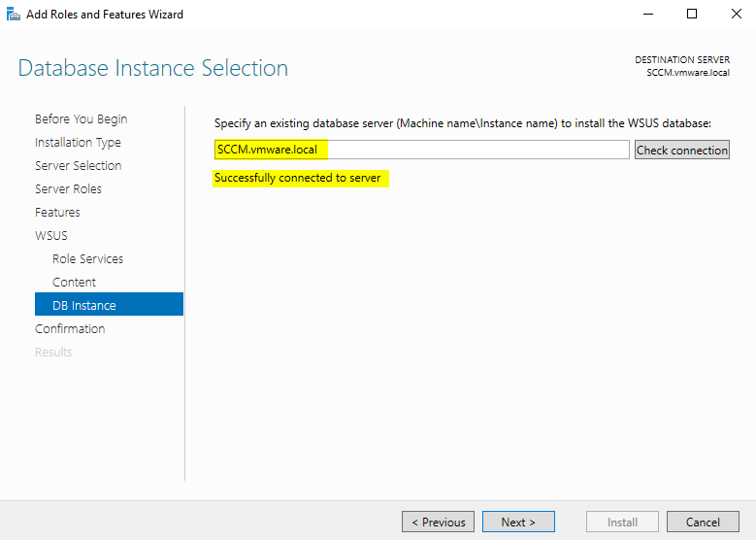Proceed with the Next button
Image resolution: width=756 pixels, height=540 pixels.
(518, 522)
